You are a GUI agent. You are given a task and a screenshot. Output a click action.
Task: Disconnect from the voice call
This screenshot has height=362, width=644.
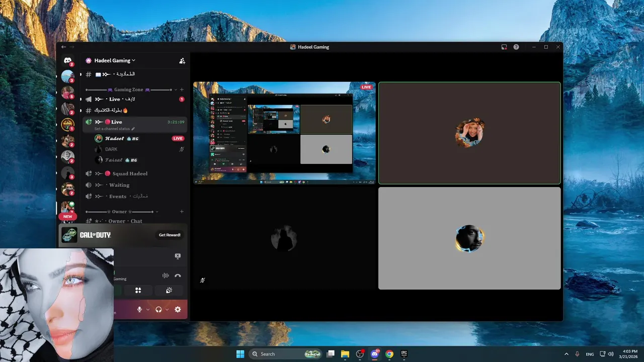pos(178,276)
